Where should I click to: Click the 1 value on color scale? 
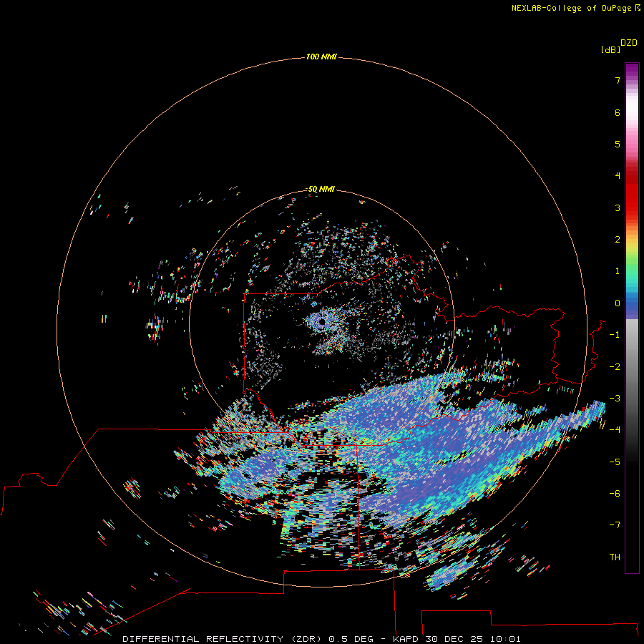click(618, 271)
